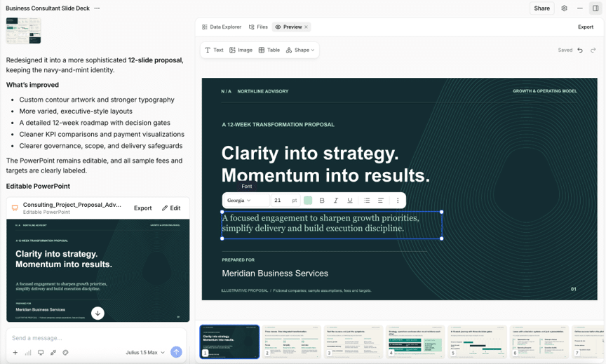Open the Georgia font family dropdown
The height and width of the screenshot is (364, 606).
coord(246,200)
